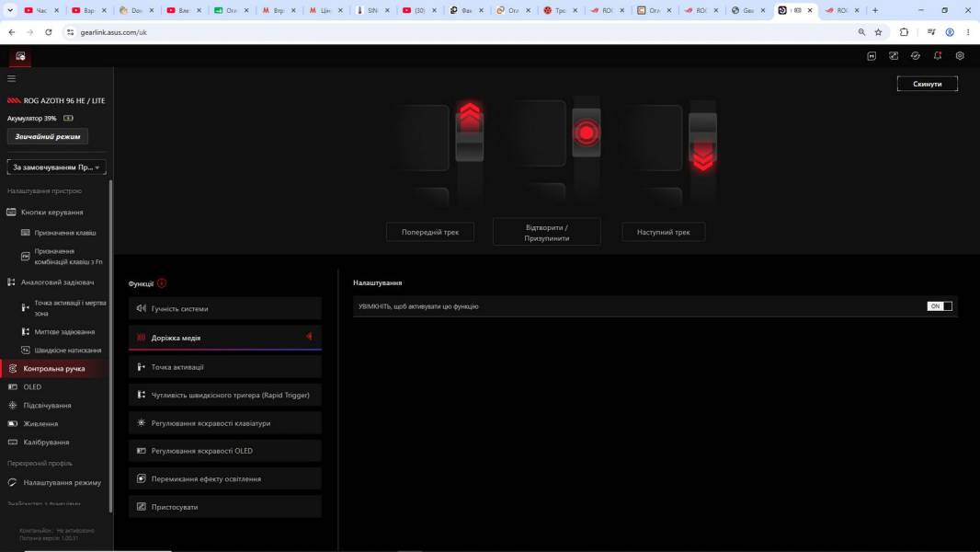The image size is (980, 552).
Task: Click the battery status icon
Action: (x=68, y=118)
